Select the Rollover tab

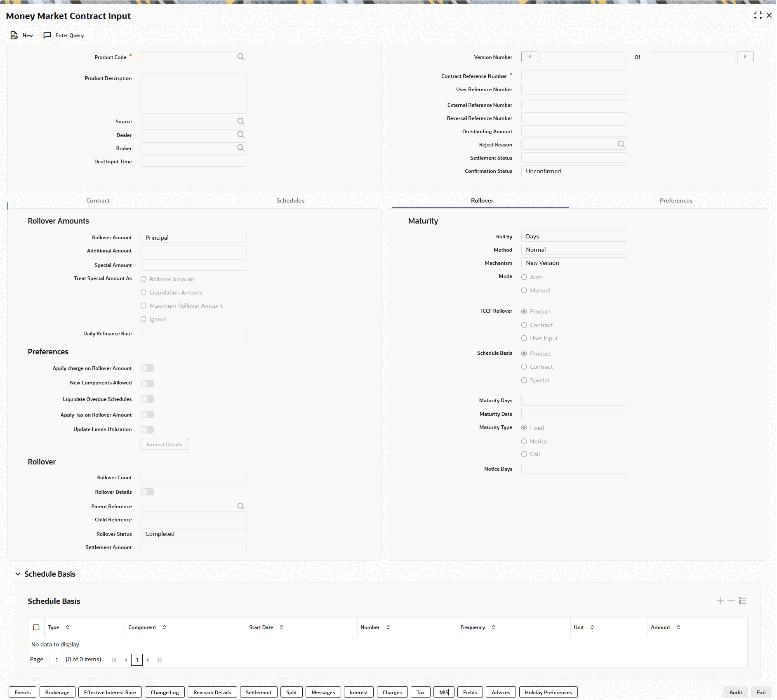tap(482, 200)
